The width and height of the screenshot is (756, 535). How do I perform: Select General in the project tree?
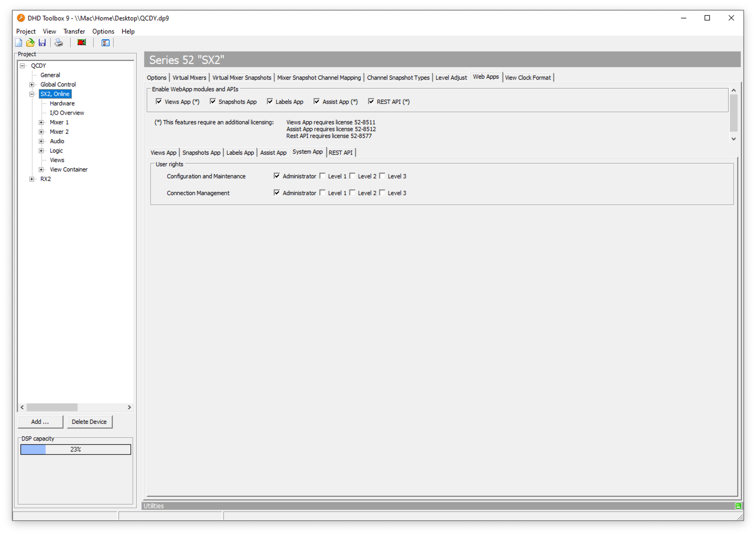(50, 75)
